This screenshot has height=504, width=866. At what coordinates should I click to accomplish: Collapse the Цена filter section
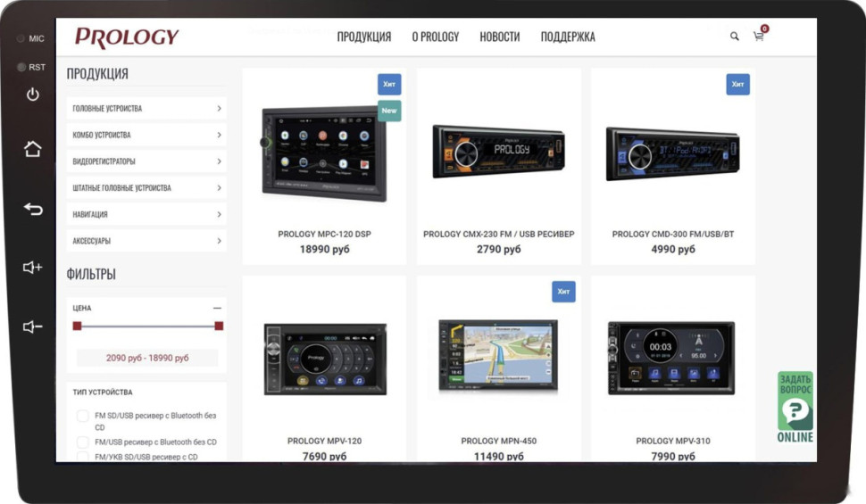coord(217,308)
